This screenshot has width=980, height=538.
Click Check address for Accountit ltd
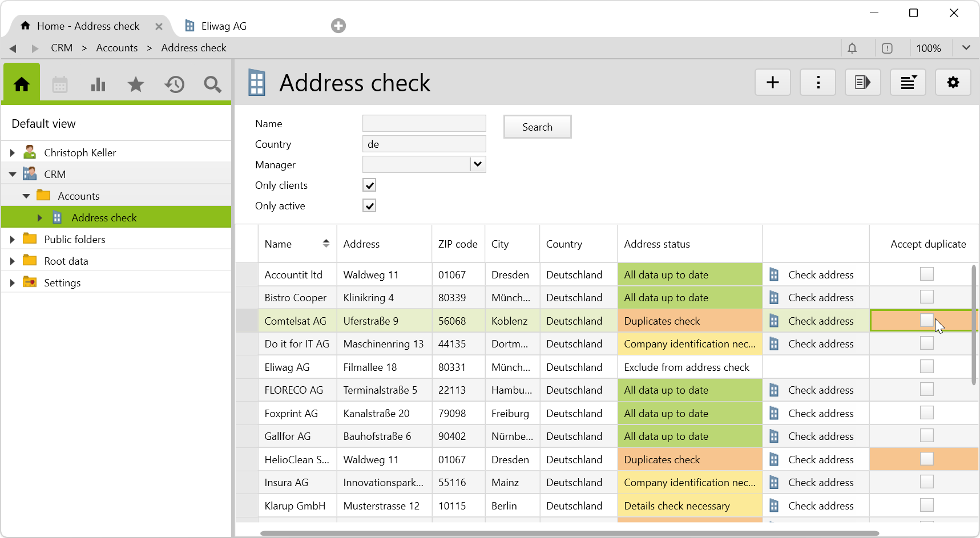820,275
